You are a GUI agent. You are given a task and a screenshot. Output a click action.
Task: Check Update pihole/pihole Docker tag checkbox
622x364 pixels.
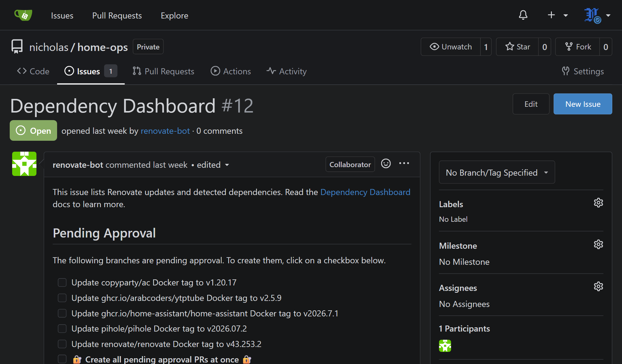point(62,329)
